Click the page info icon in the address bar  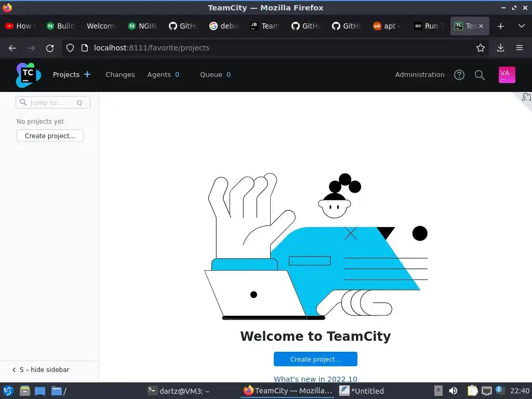(x=85, y=48)
